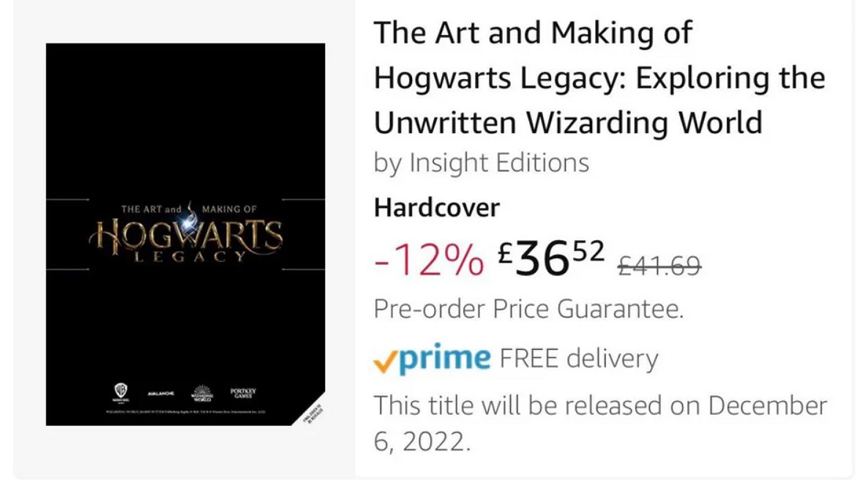This screenshot has height=480, width=868.
Task: Click the Avalanche logo on the cover
Action: (160, 394)
